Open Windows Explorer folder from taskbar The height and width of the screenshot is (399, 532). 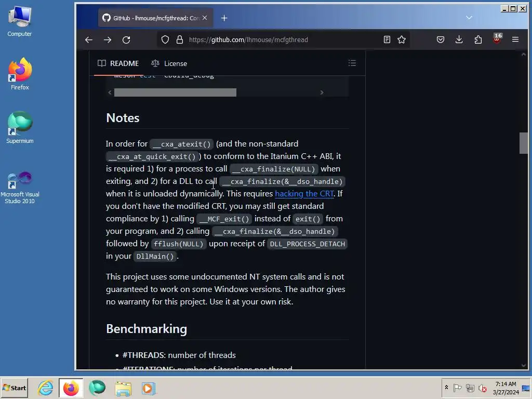point(123,388)
